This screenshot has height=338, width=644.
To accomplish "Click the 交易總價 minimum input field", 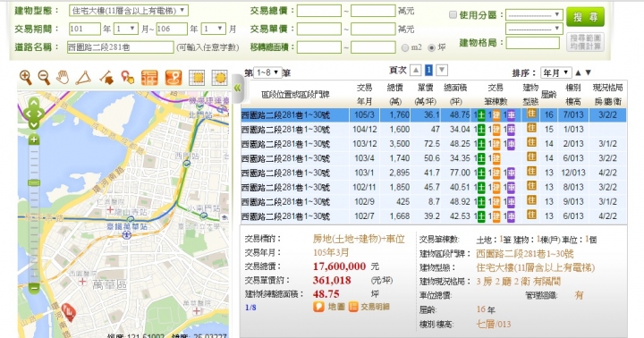I will point(319,11).
